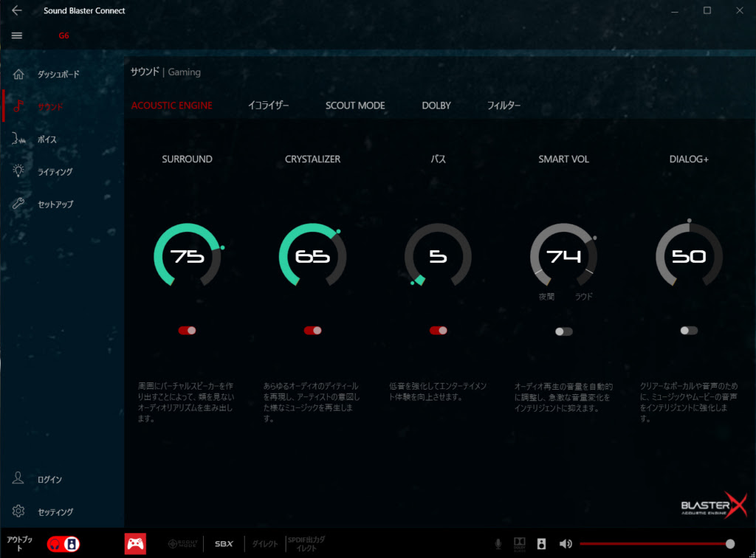Open the ログイン user page

click(37, 479)
